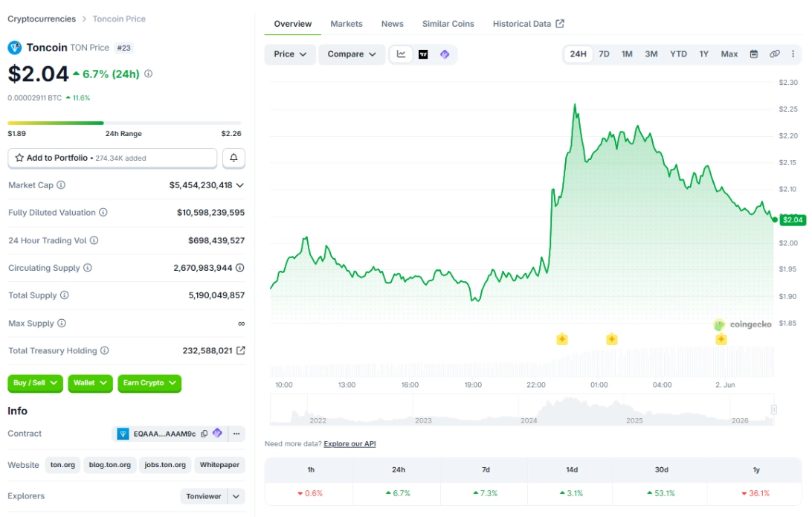Open the Similar Coins tab

(448, 24)
